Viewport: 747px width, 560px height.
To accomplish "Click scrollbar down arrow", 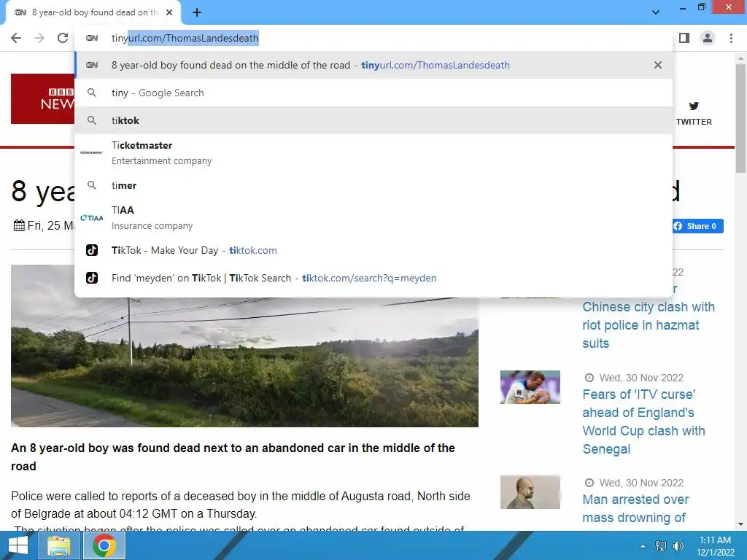I will click(740, 524).
